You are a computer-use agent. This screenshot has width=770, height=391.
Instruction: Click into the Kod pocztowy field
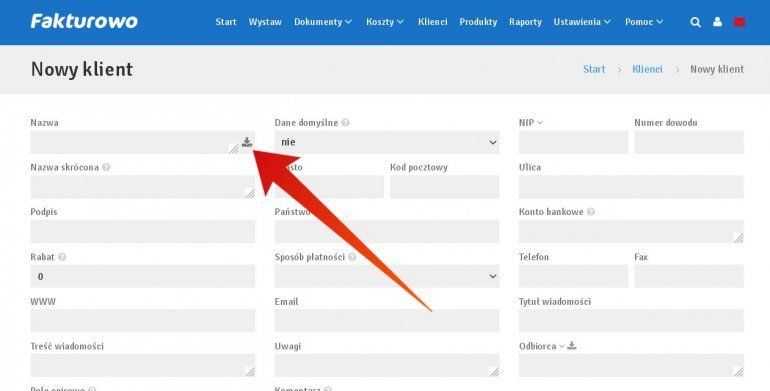444,187
